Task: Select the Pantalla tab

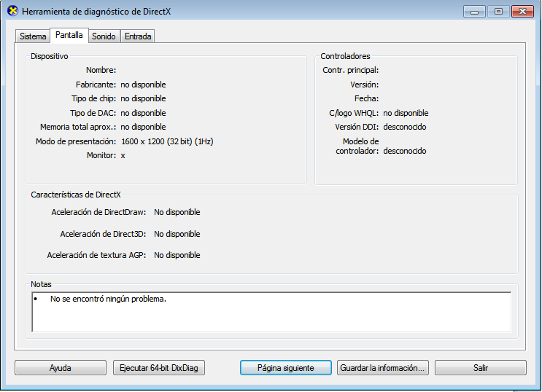Action: click(x=69, y=35)
